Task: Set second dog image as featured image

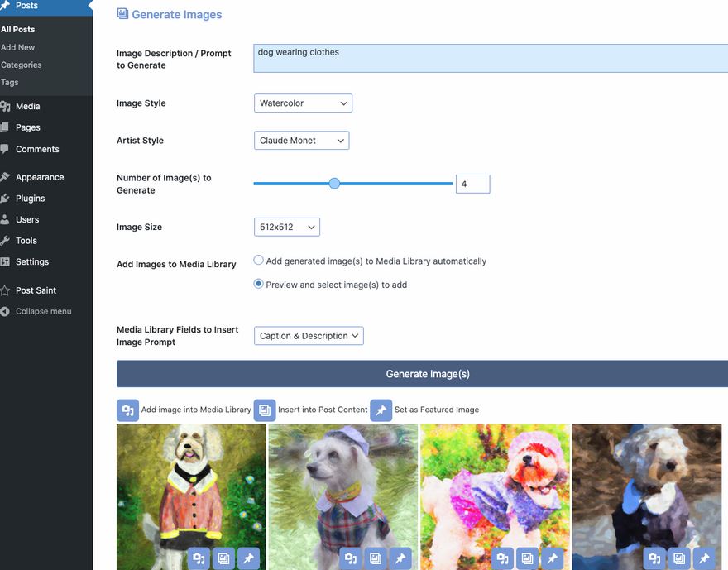Action: [x=400, y=558]
